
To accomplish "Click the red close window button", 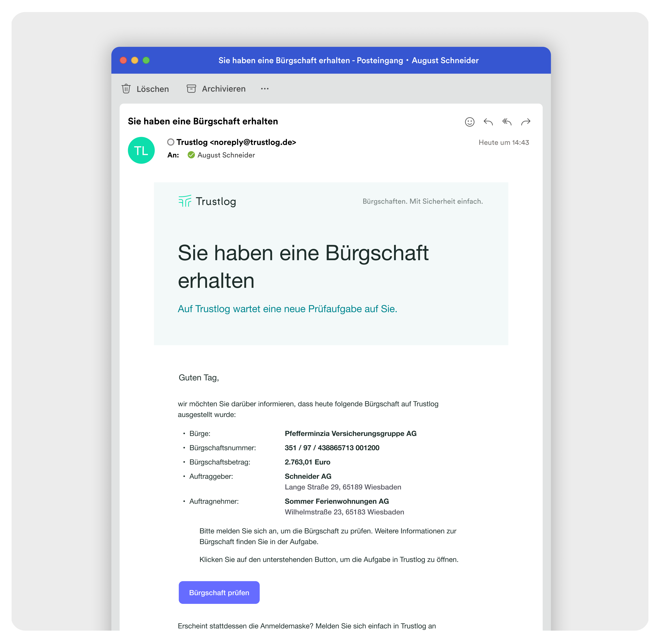I will click(123, 60).
